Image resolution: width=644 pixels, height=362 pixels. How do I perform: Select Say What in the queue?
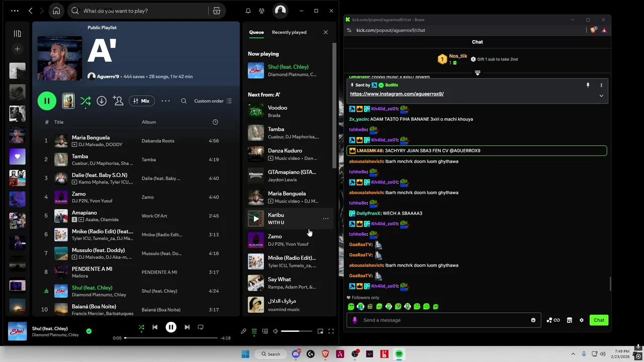pos(289,283)
